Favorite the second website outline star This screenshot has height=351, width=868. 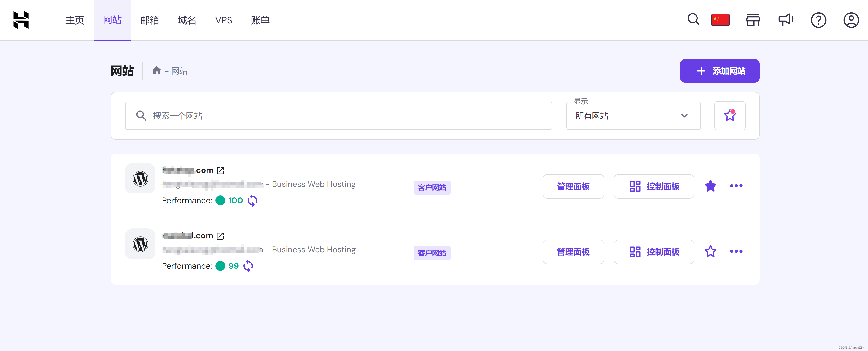point(710,251)
